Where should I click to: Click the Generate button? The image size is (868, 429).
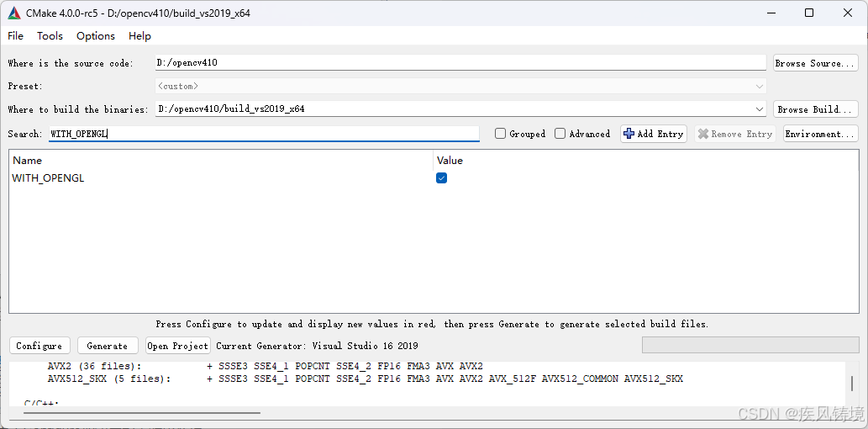click(x=107, y=346)
